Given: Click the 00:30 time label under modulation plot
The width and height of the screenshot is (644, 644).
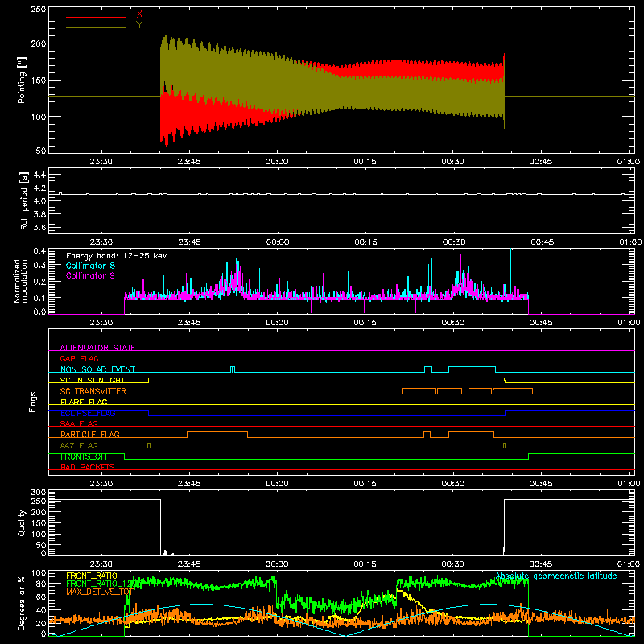Looking at the screenshot, I should tap(452, 323).
